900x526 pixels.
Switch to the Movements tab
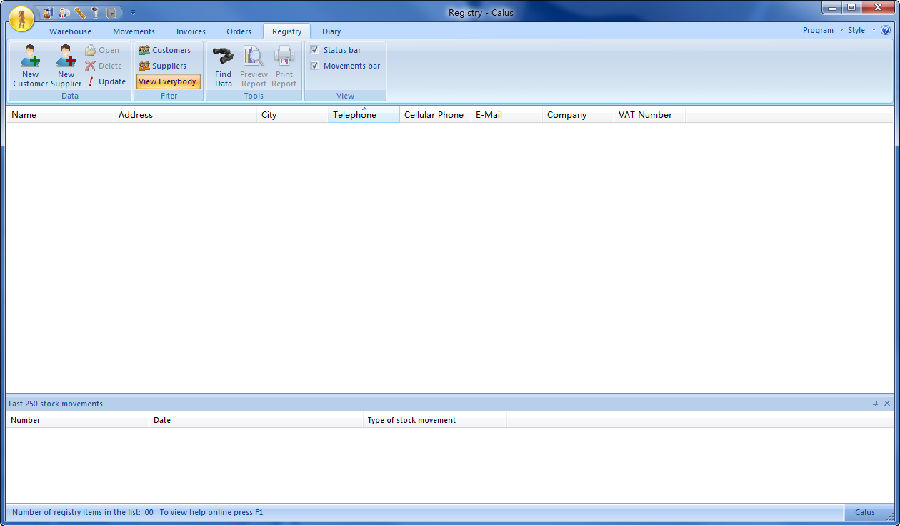pyautogui.click(x=134, y=31)
